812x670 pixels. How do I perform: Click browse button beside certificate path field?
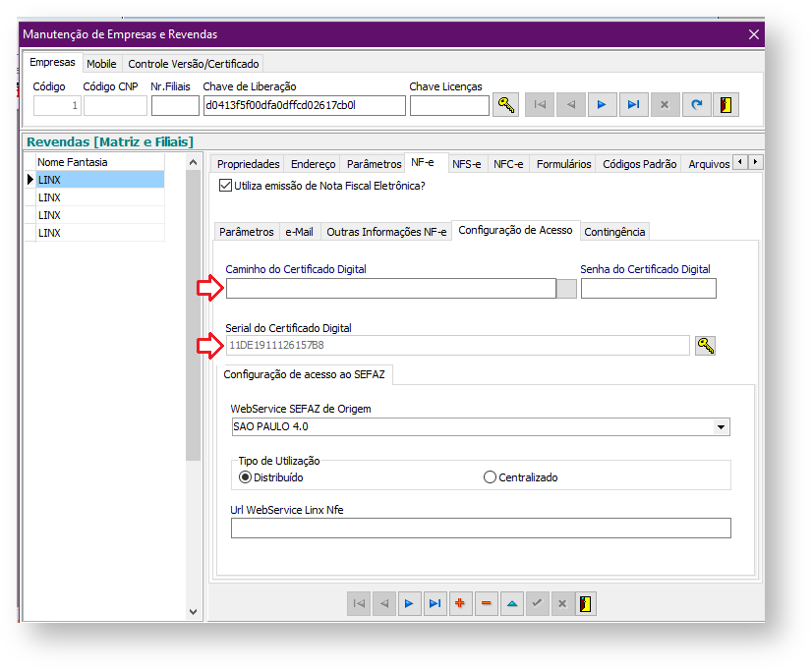point(566,288)
